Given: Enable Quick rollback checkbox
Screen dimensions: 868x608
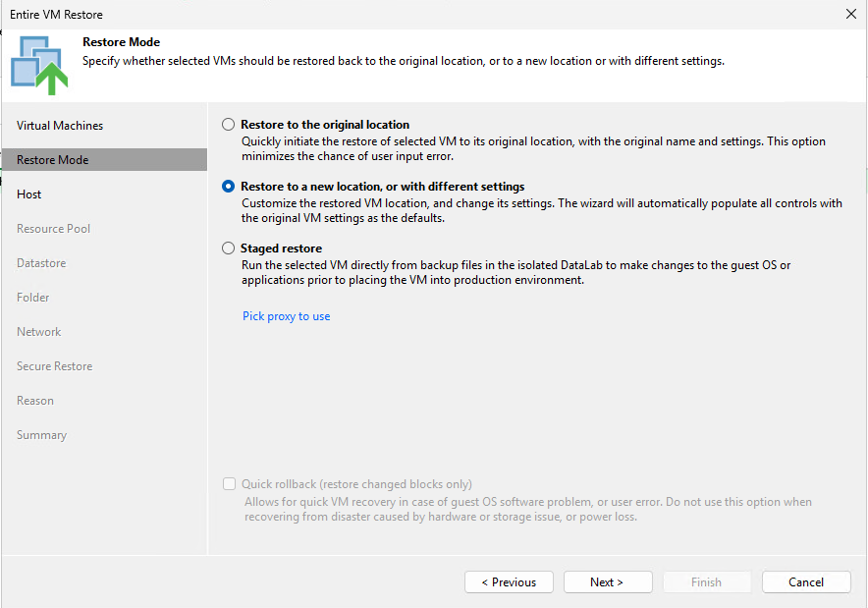Looking at the screenshot, I should (x=229, y=483).
